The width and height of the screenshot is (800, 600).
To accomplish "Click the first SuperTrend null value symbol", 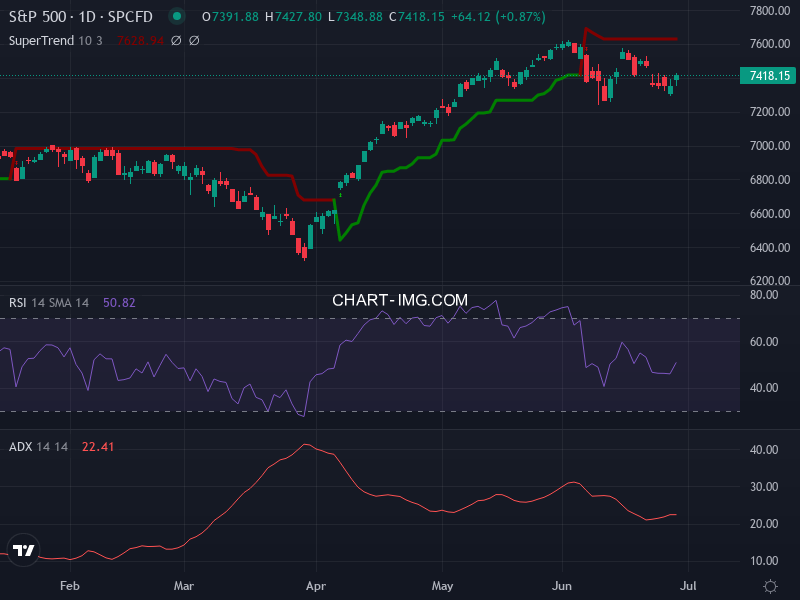I will coord(176,40).
